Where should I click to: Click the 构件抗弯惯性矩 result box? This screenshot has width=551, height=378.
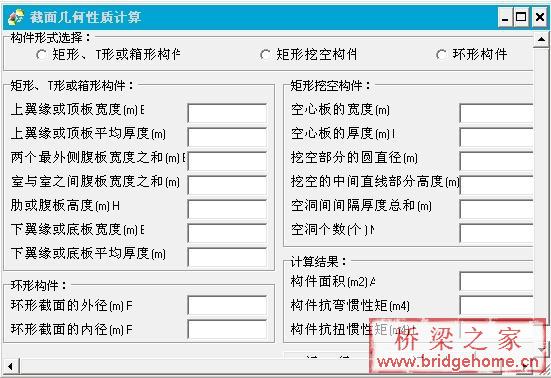tap(496, 305)
